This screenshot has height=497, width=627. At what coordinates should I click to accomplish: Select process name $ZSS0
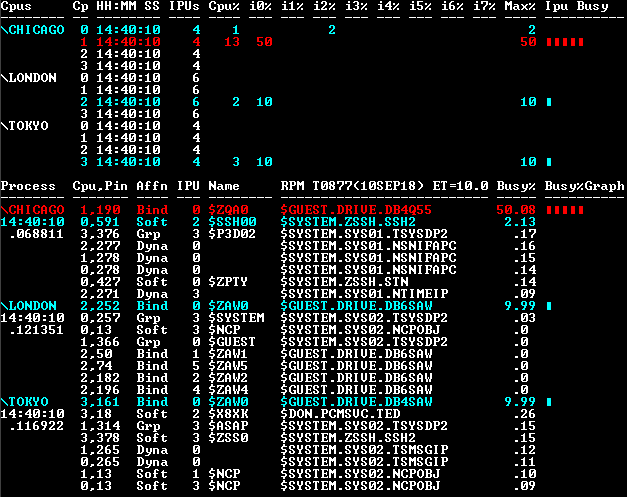(x=228, y=438)
